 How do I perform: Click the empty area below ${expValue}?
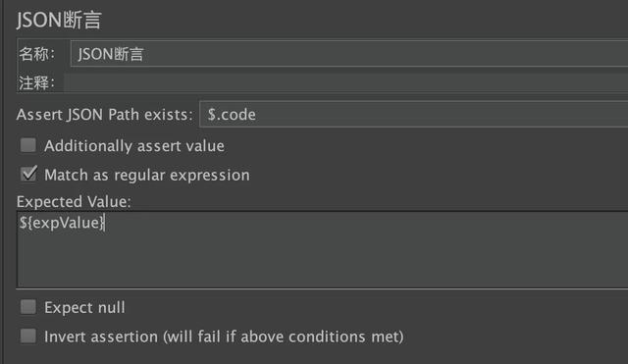323,260
